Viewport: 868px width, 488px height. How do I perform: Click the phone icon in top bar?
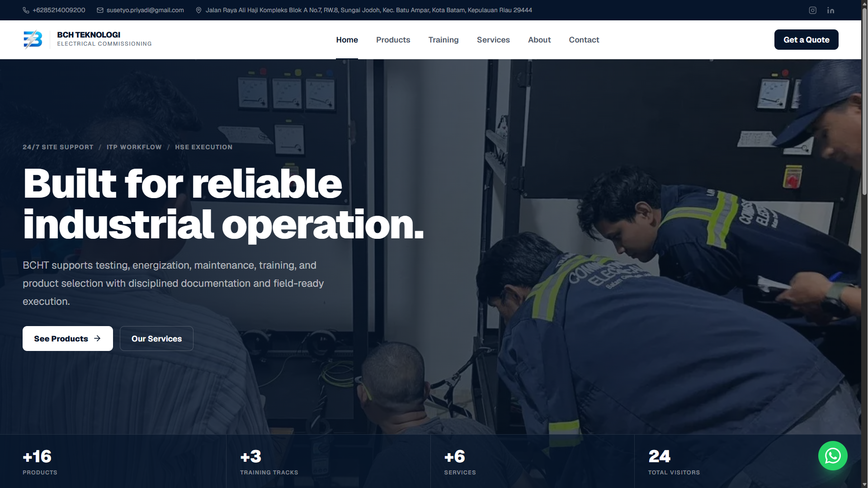click(26, 10)
